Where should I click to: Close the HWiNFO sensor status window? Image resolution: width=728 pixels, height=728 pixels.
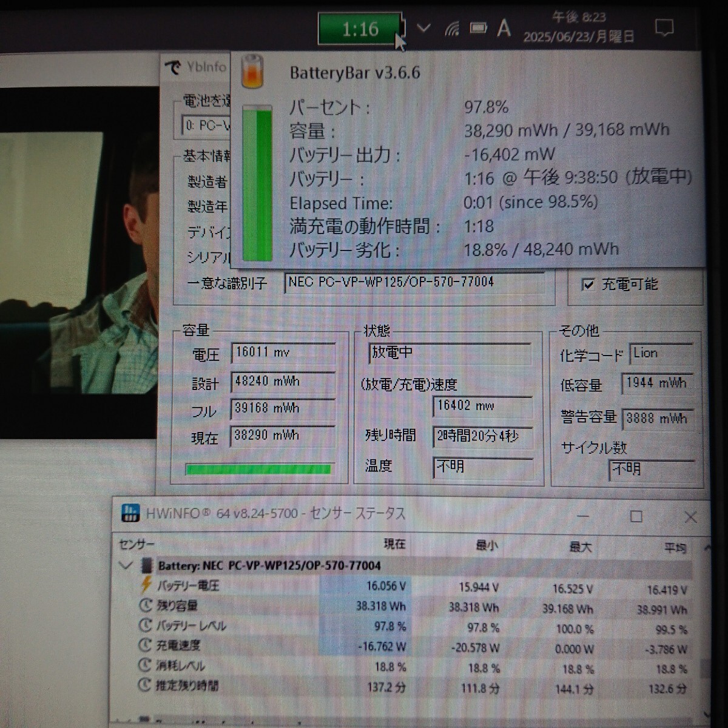click(x=690, y=516)
